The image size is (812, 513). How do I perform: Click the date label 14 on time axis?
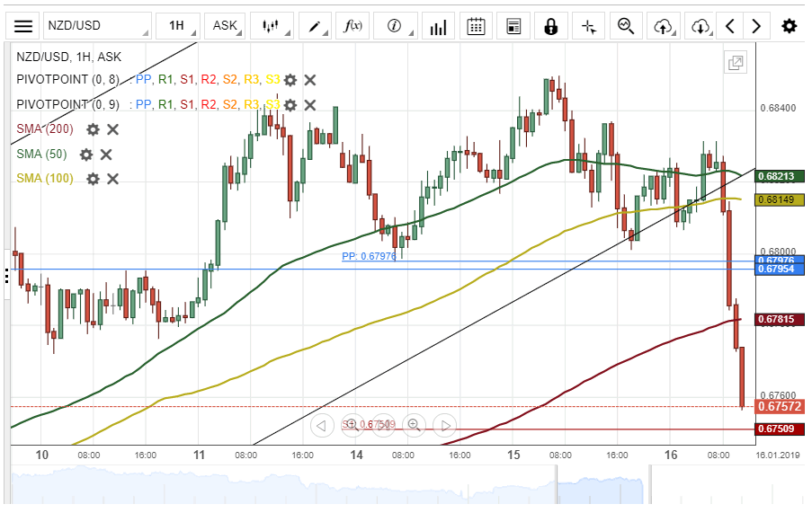coord(356,456)
